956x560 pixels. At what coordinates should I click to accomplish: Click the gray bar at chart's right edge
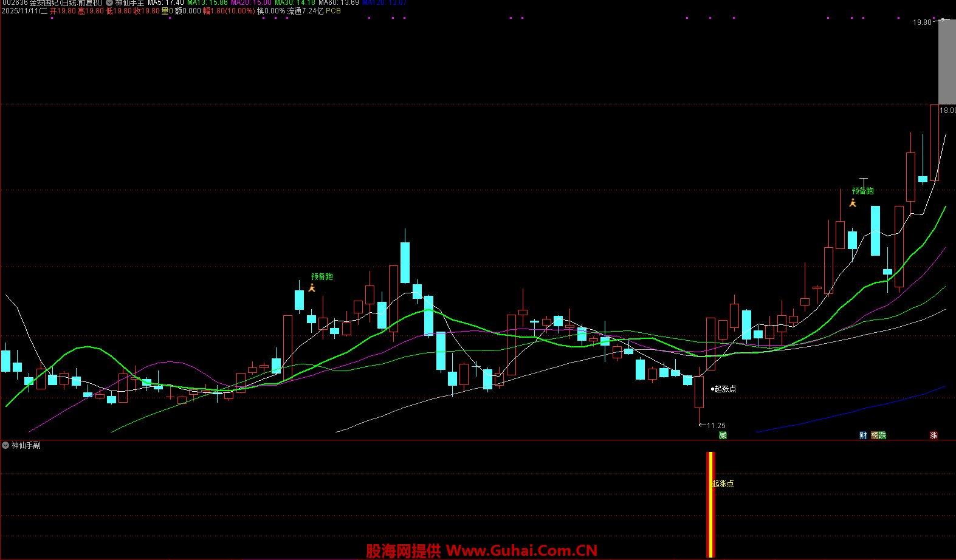[x=946, y=62]
